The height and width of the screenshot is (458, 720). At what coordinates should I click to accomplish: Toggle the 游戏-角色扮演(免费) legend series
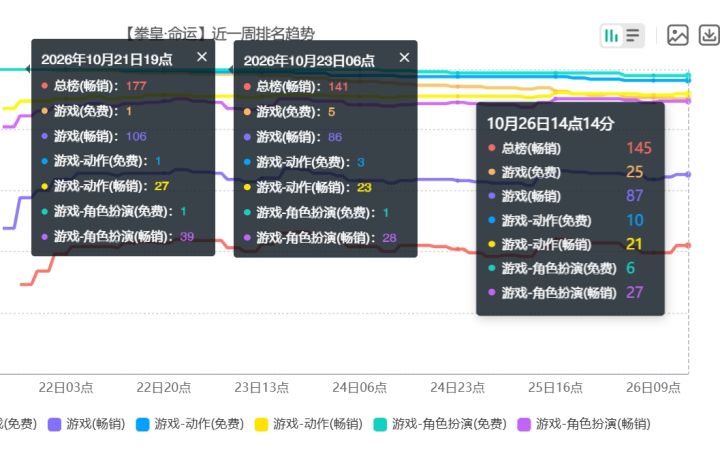440,424
